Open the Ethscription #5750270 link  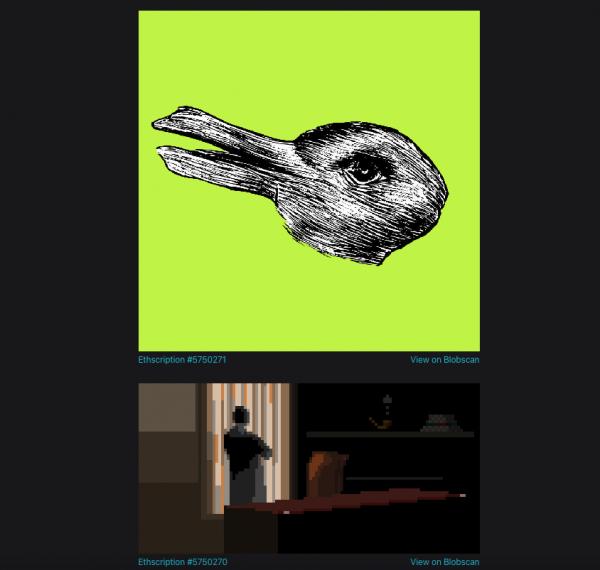pyautogui.click(x=175, y=562)
